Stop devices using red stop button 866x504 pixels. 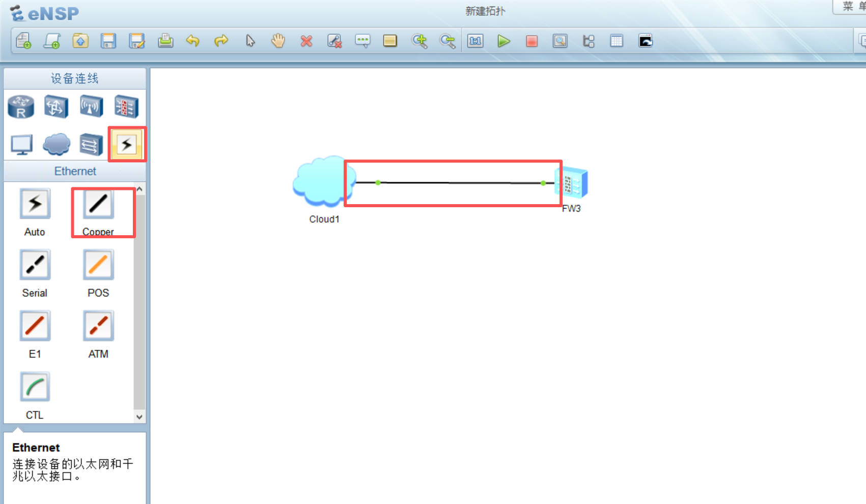pos(532,41)
